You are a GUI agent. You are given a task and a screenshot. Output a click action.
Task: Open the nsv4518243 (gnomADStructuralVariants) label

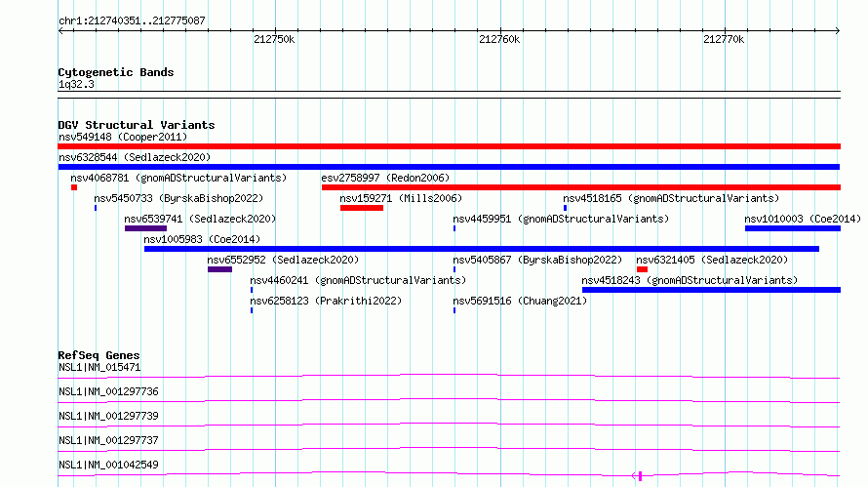690,280
